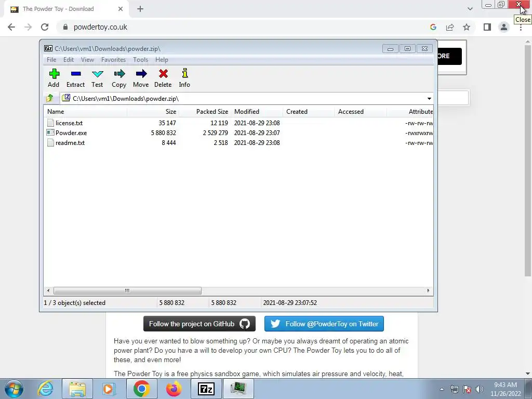Click Follow @PowderToy on Twitter button
This screenshot has width=532, height=399.
(x=324, y=324)
